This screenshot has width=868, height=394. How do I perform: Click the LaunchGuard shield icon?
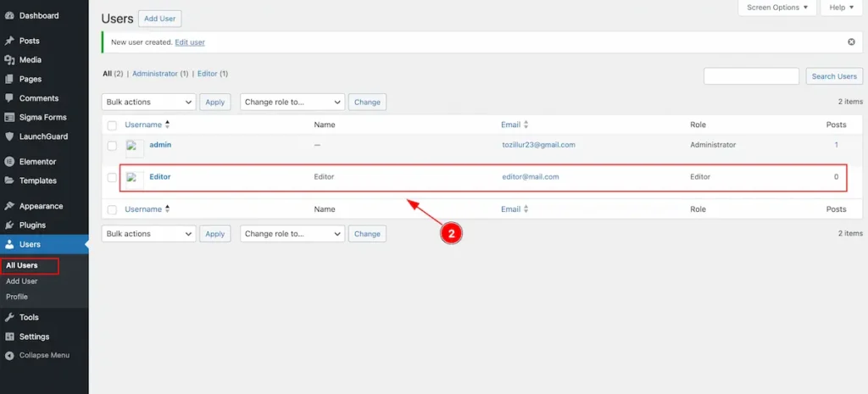tap(8, 136)
